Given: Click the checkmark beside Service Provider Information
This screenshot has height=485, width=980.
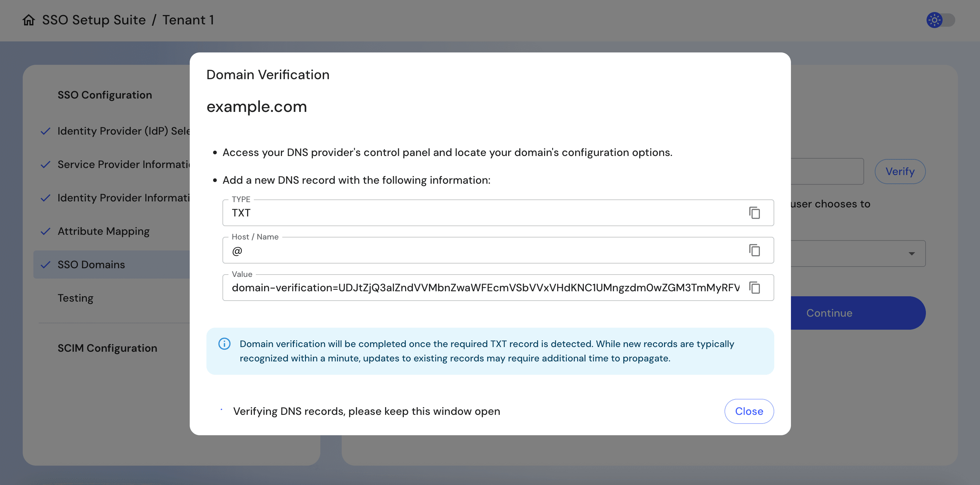Looking at the screenshot, I should pyautogui.click(x=46, y=164).
